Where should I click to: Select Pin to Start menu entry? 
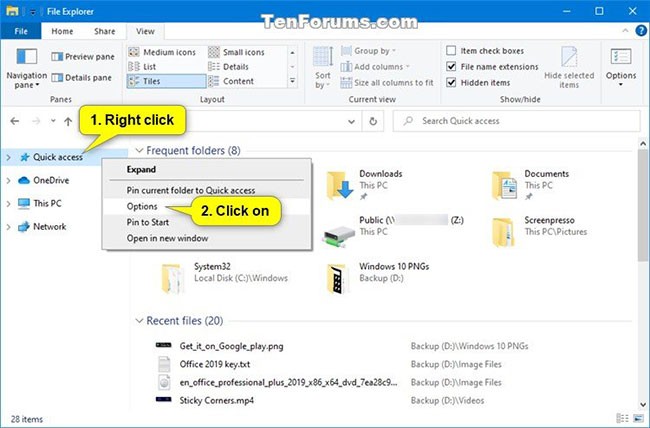148,222
